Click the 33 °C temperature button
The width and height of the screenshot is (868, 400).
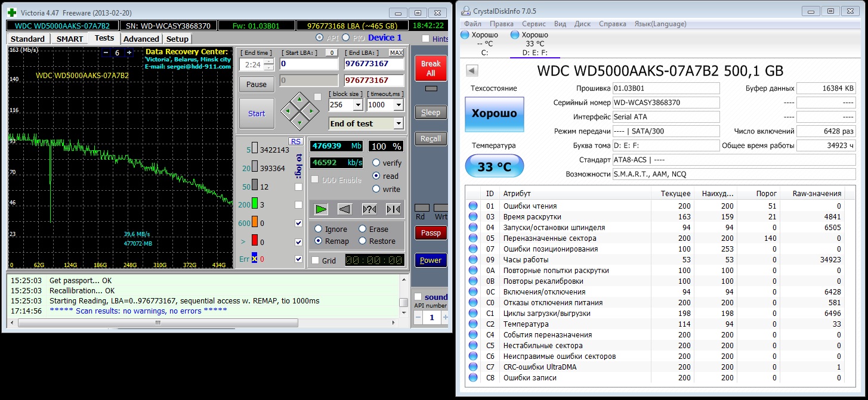(494, 166)
